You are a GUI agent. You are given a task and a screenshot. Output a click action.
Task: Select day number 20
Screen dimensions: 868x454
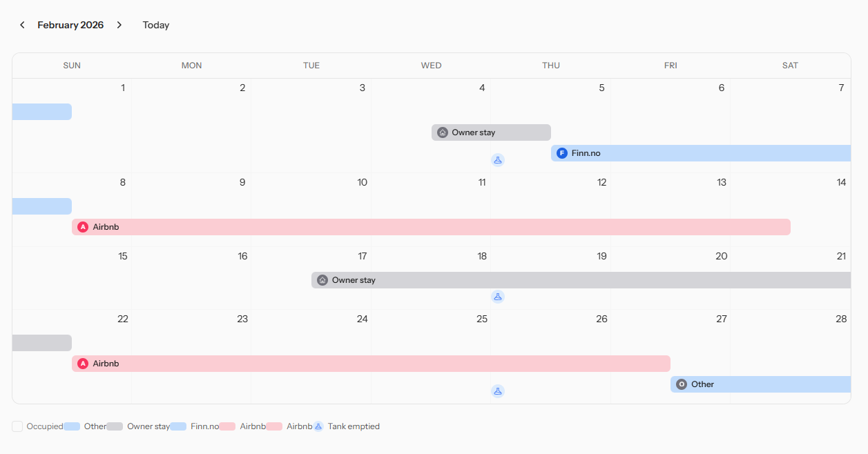[722, 256]
